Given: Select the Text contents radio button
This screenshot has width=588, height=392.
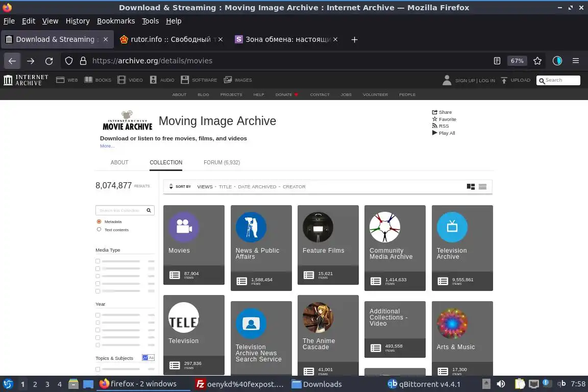Looking at the screenshot, I should click(99, 229).
